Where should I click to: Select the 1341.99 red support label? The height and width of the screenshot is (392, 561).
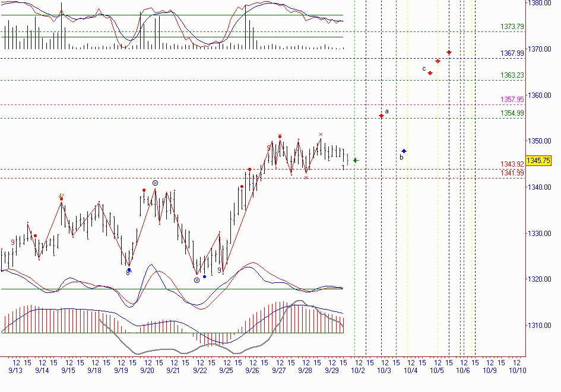click(x=512, y=173)
